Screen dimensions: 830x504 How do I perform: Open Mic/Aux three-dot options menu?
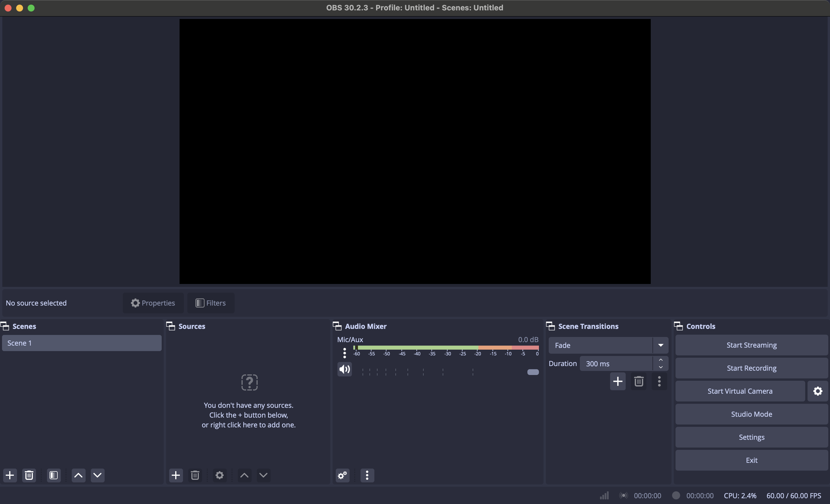click(x=344, y=353)
